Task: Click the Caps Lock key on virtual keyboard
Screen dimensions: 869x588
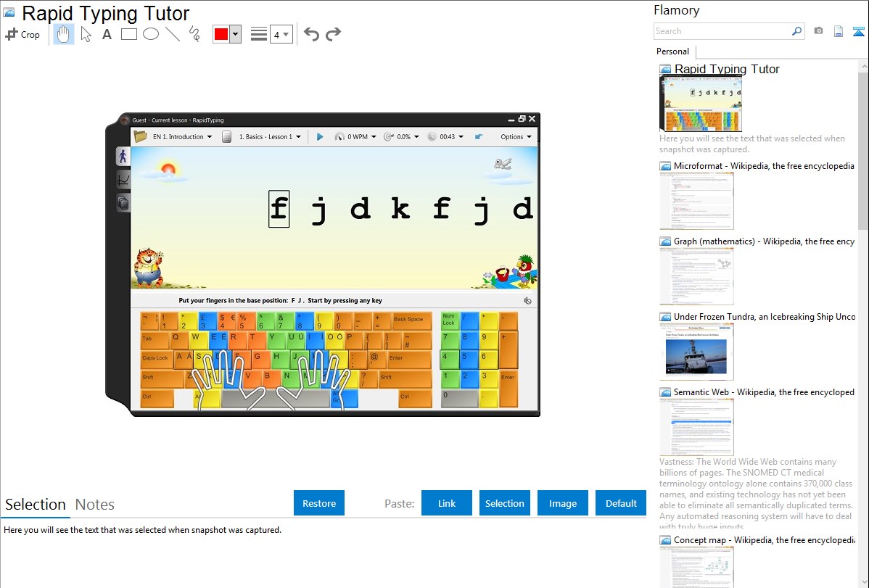Action: (x=157, y=360)
